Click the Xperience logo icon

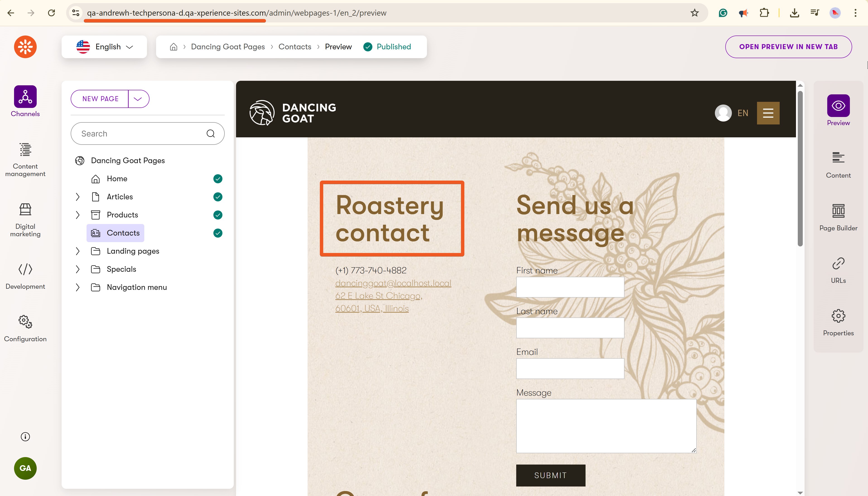pos(25,47)
